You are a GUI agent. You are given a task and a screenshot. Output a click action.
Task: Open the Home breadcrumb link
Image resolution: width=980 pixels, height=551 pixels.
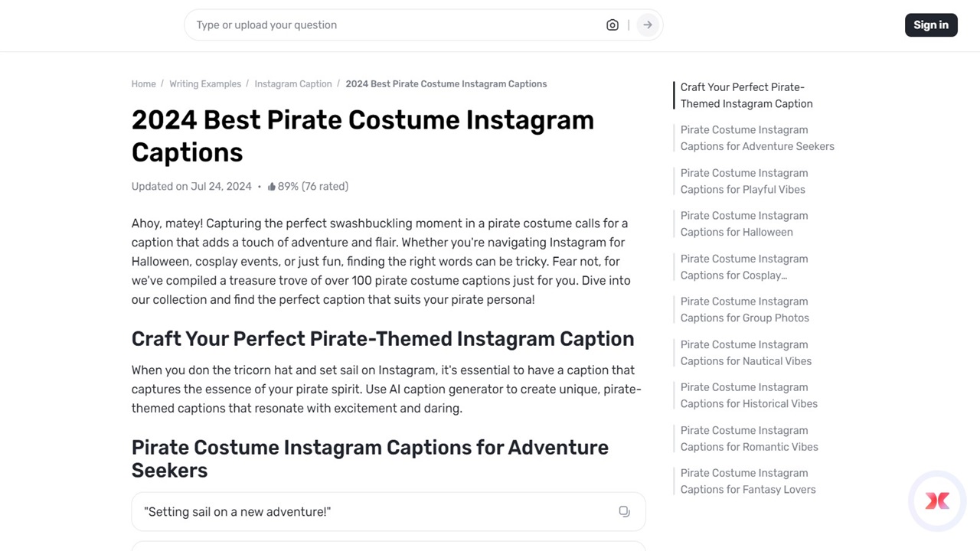[x=143, y=83]
